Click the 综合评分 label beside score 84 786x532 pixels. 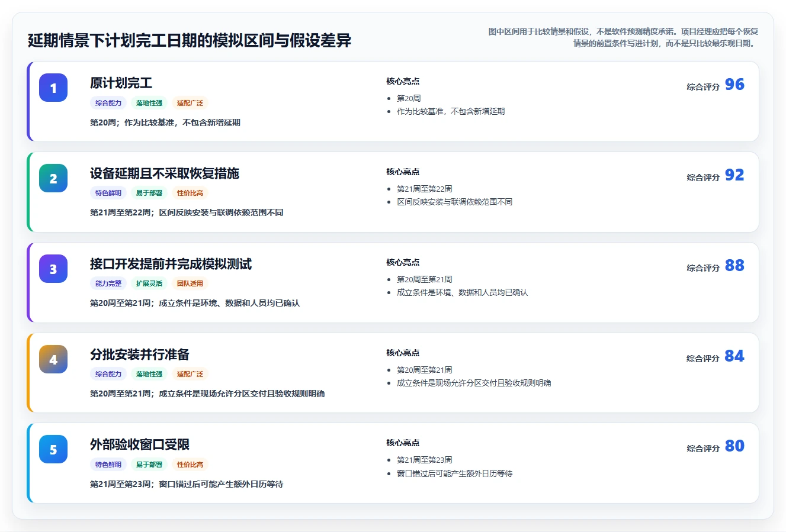click(703, 359)
